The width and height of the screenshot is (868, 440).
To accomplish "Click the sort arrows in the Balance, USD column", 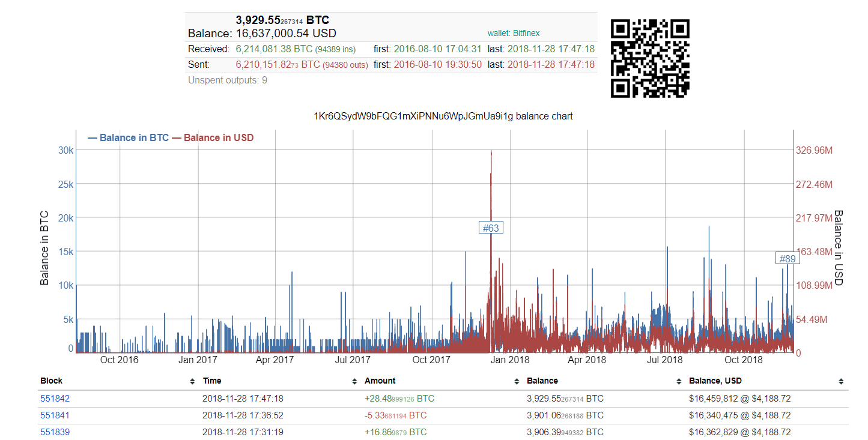I will (841, 381).
